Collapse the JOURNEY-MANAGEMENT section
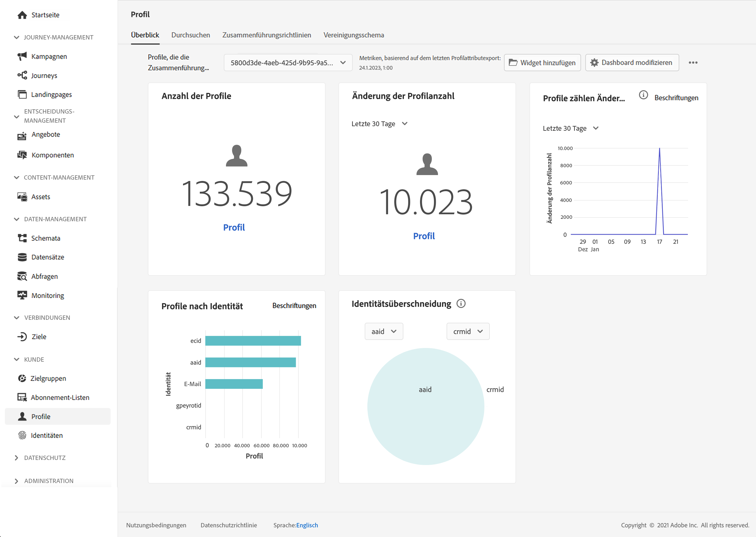Image resolution: width=756 pixels, height=537 pixels. [x=17, y=37]
